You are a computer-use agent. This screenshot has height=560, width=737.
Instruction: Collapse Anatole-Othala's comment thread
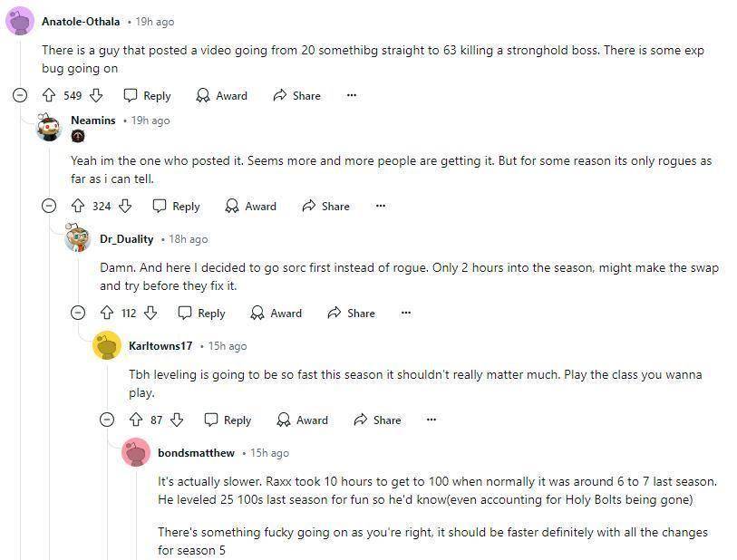pos(20,95)
